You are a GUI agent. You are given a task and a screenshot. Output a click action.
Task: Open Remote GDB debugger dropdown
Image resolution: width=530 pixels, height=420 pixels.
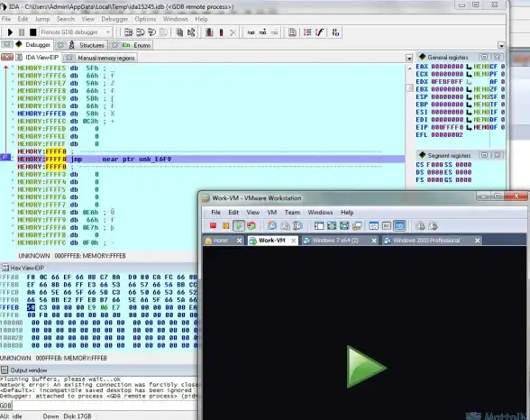(x=108, y=32)
